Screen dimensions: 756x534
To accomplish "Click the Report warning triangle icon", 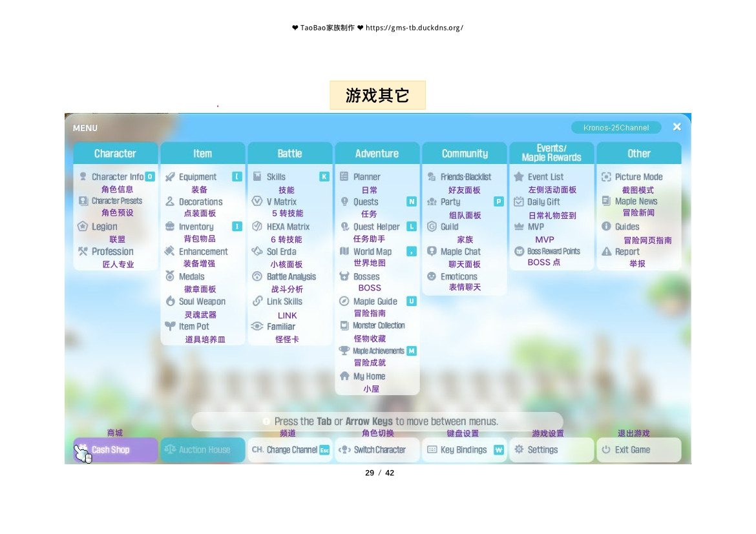I will pos(606,252).
